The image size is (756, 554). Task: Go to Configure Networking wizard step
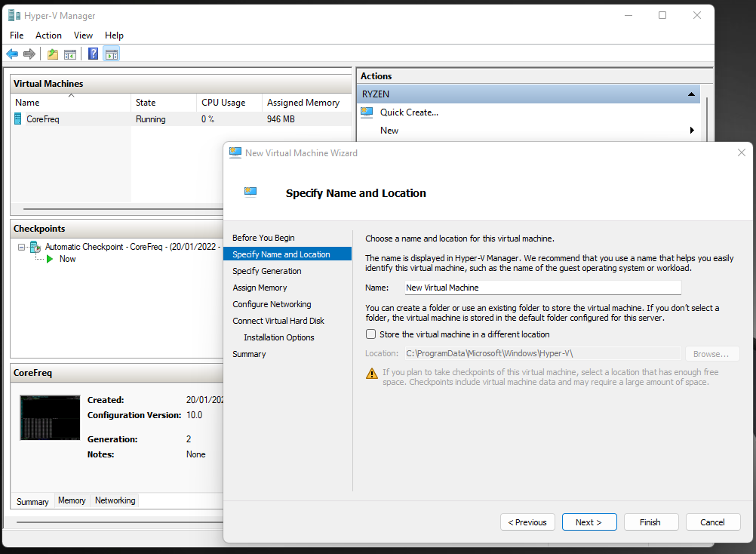pos(272,304)
